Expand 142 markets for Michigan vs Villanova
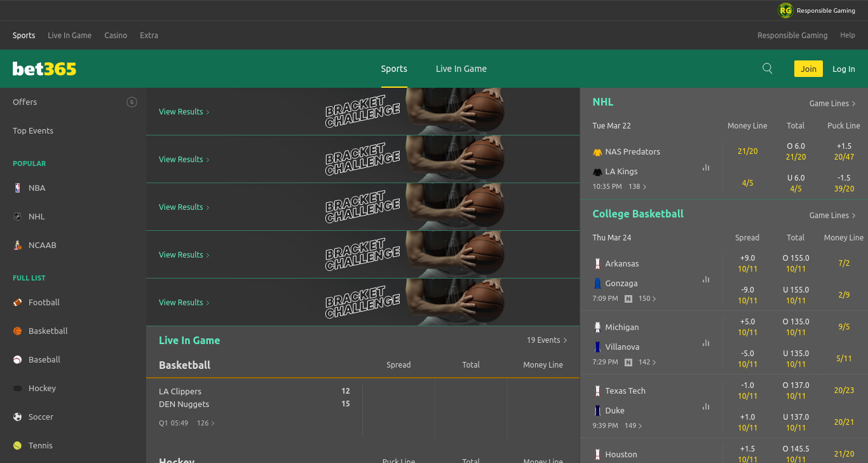This screenshot has width=868, height=463. 648,362
